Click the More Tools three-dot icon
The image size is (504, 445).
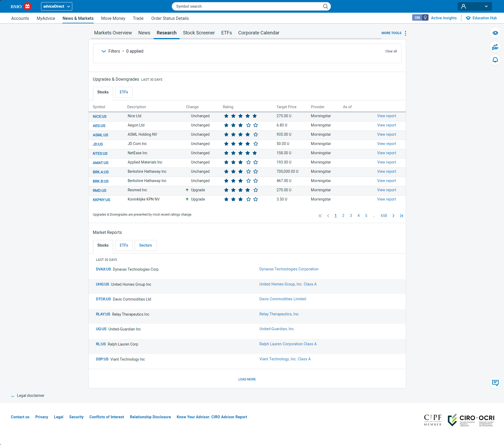(x=406, y=33)
